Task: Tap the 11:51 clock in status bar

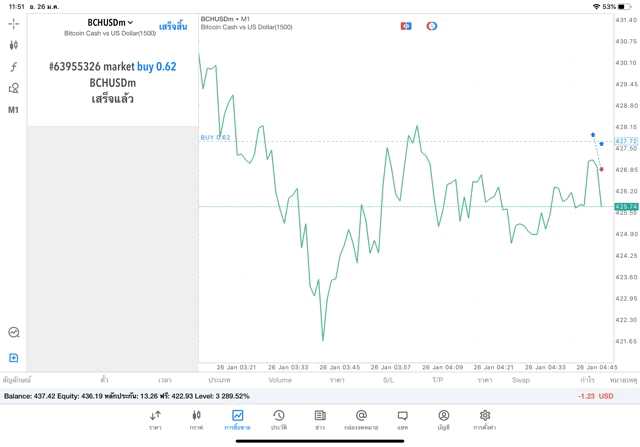Action: [16, 7]
